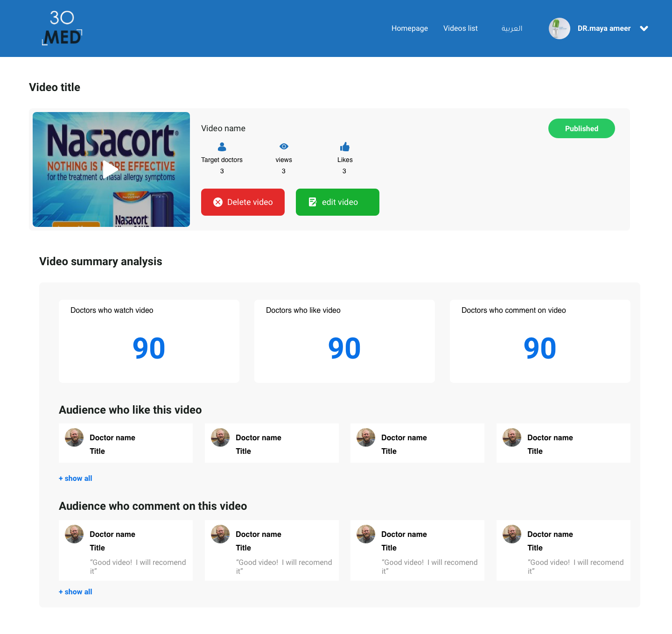Click fourth doctor avatar in likes section
Image resolution: width=672 pixels, height=634 pixels.
tap(512, 437)
